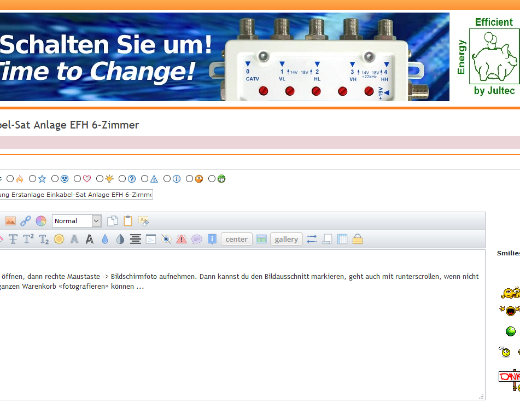Image resolution: width=520 pixels, height=420 pixels.
Task: Apply subscript formatting
Action: [x=44, y=239]
